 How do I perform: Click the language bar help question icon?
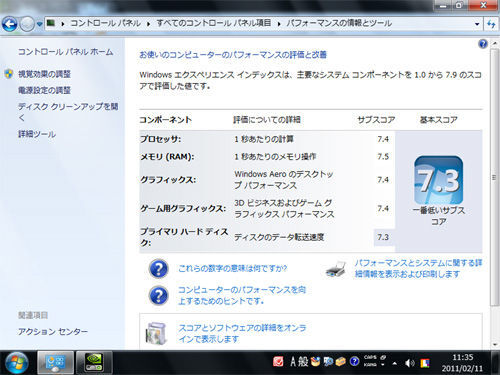[354, 361]
